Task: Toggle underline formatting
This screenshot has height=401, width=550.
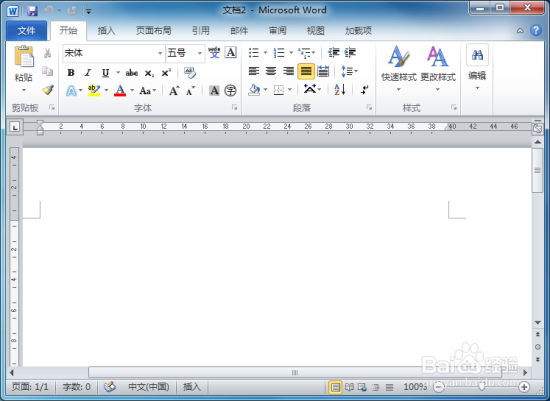Action: click(x=105, y=73)
